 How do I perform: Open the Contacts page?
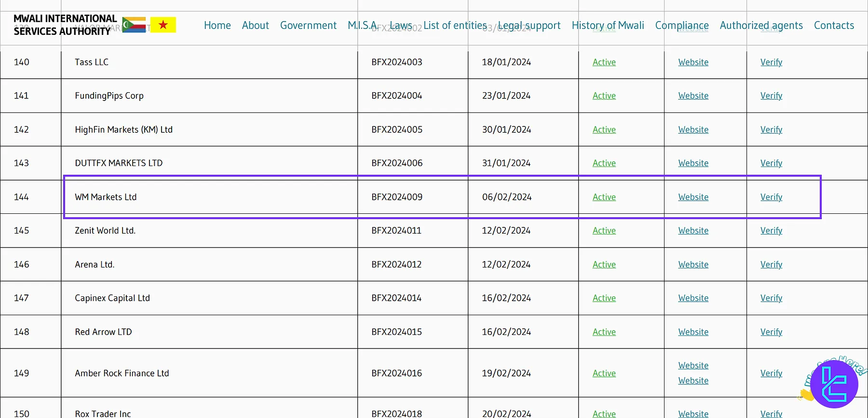[834, 25]
